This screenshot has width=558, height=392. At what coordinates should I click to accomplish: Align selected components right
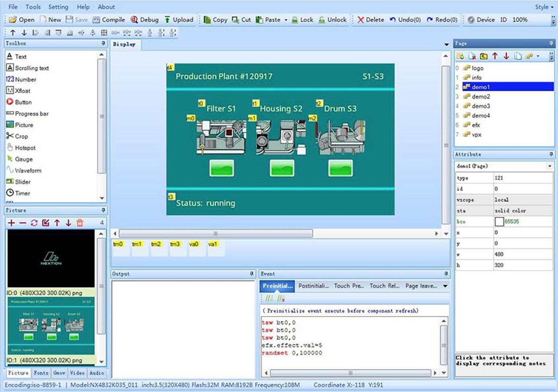click(47, 33)
